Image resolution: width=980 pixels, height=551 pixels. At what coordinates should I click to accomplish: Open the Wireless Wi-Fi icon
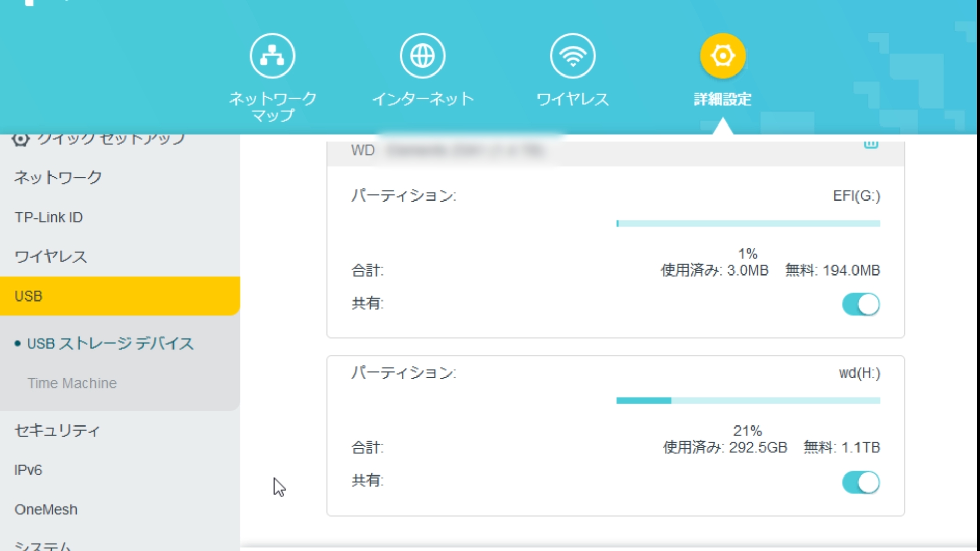coord(572,56)
